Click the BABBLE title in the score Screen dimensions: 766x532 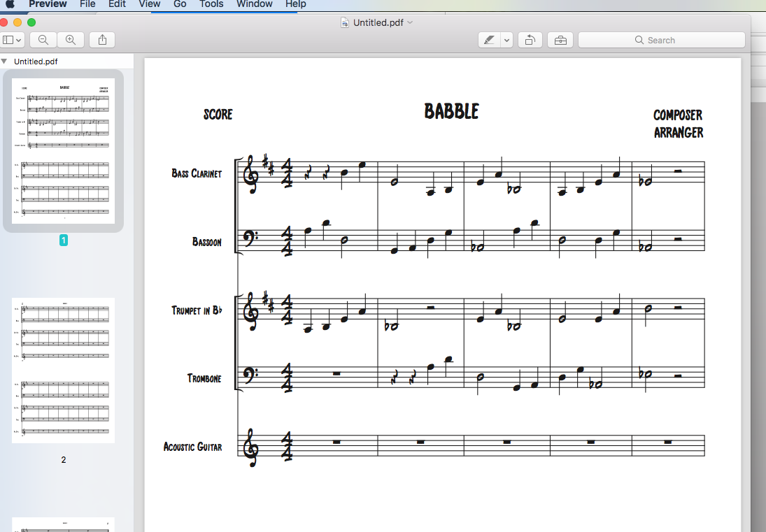click(x=451, y=112)
